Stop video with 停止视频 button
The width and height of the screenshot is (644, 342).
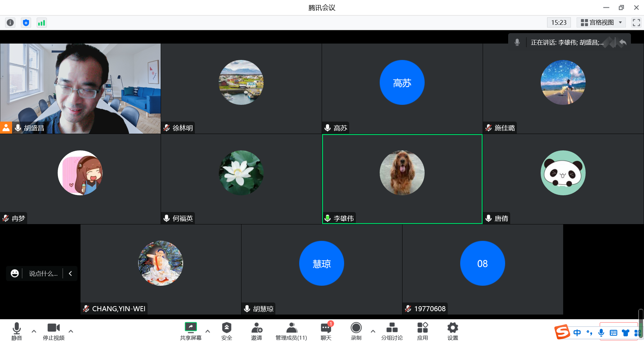pos(54,331)
